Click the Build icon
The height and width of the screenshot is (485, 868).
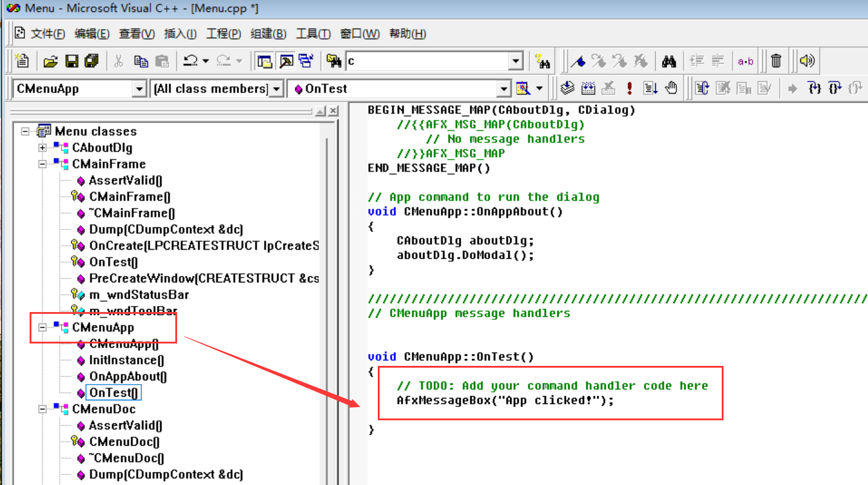pyautogui.click(x=588, y=89)
